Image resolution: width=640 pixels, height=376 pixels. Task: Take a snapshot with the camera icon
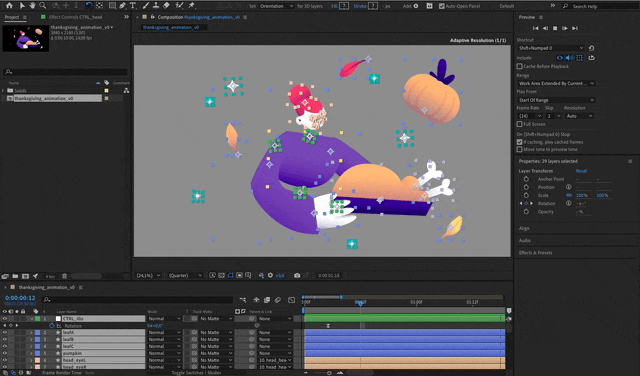(x=297, y=276)
